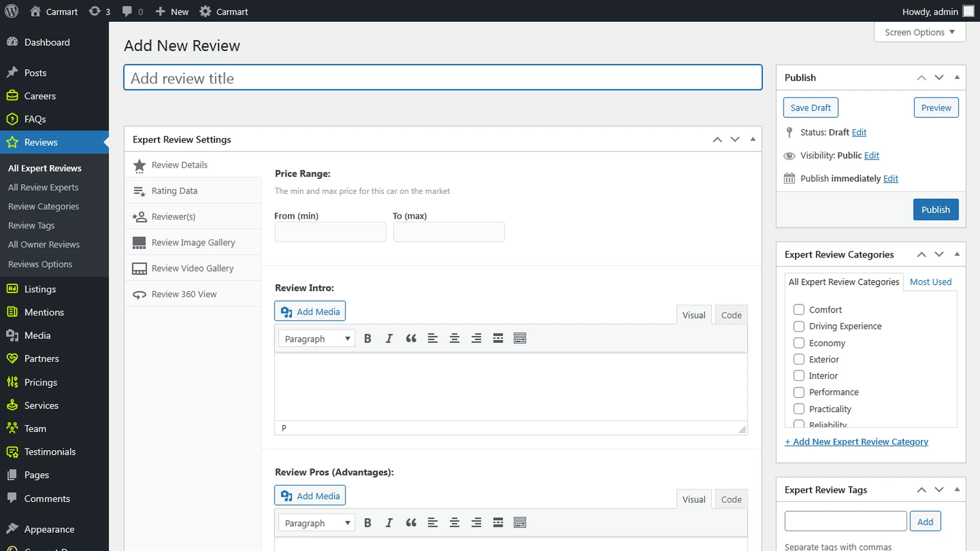Open Review Video Gallery tab

(193, 268)
